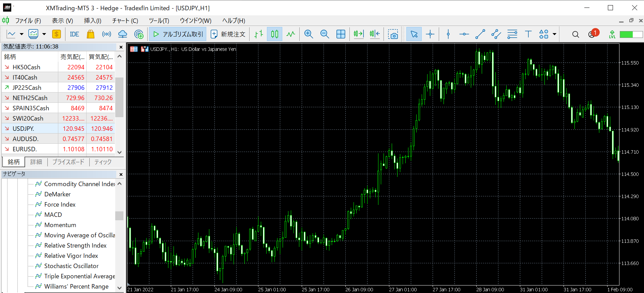Open the chart type line icon
The image size is (644, 293).
[x=11, y=34]
